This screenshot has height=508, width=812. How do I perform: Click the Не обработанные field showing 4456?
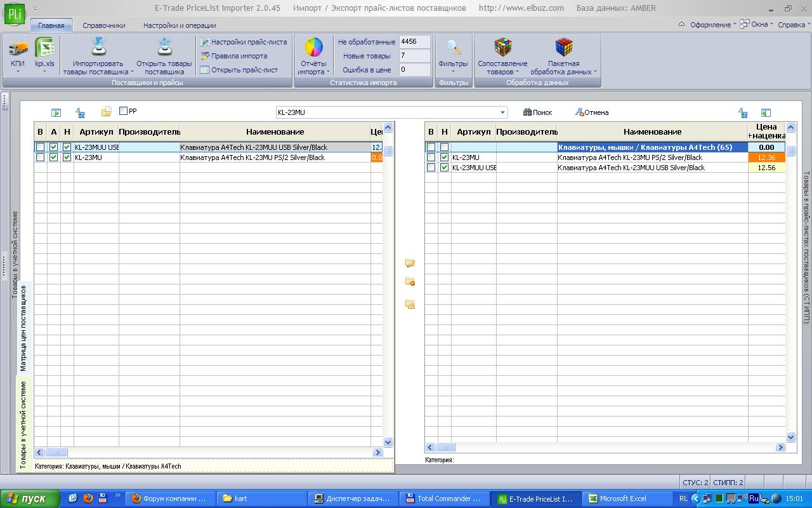[x=415, y=42]
